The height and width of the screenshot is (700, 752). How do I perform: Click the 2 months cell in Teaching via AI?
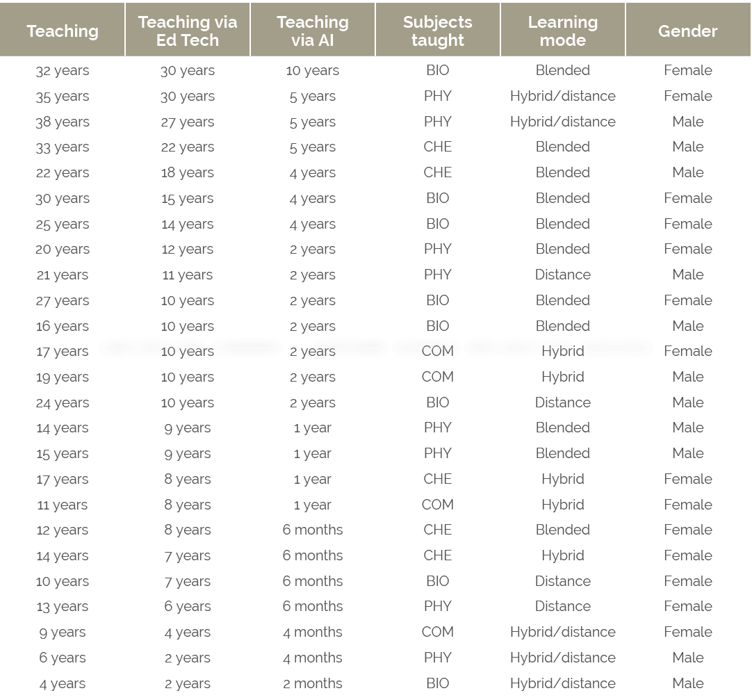[312, 683]
